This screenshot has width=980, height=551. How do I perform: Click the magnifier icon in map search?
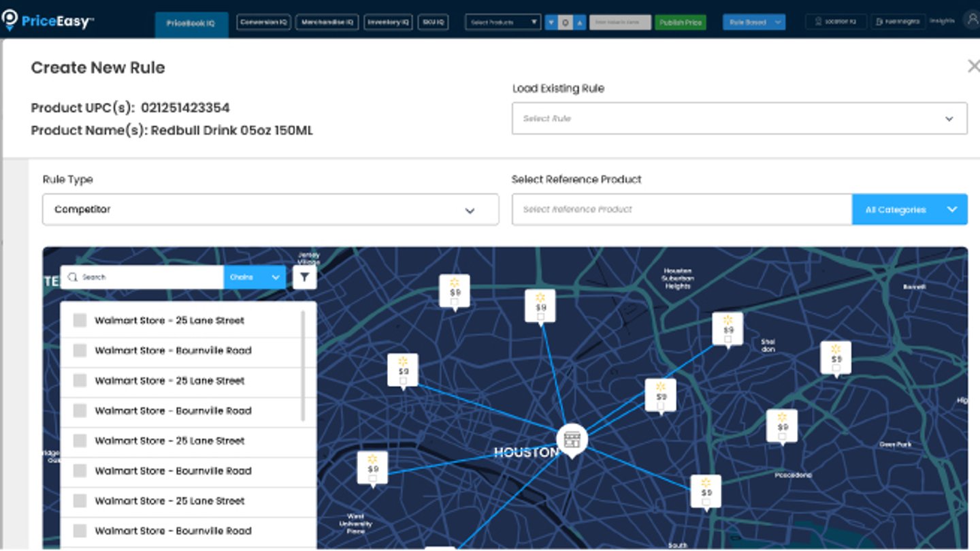click(x=73, y=277)
